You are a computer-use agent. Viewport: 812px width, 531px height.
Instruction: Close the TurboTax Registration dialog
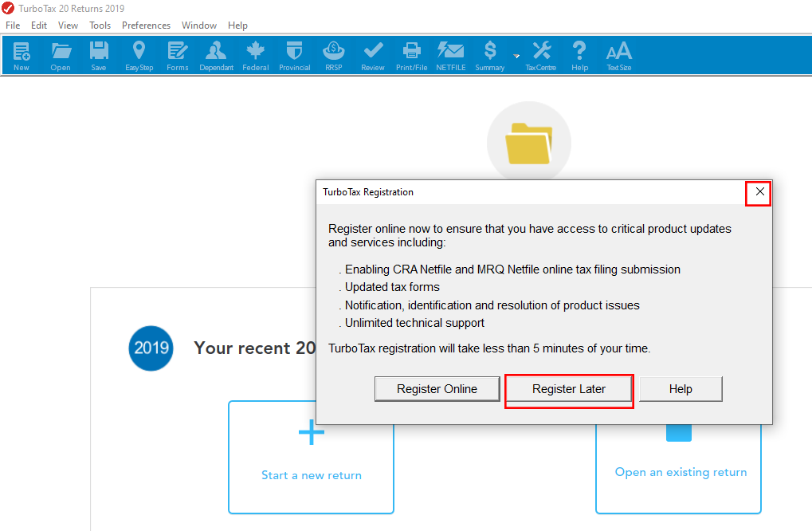coord(759,192)
